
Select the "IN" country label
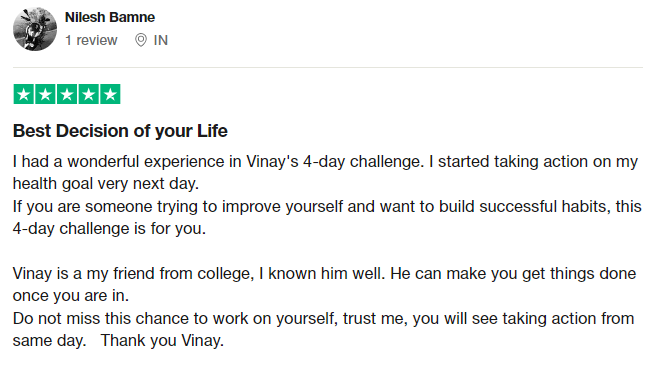pyautogui.click(x=161, y=40)
